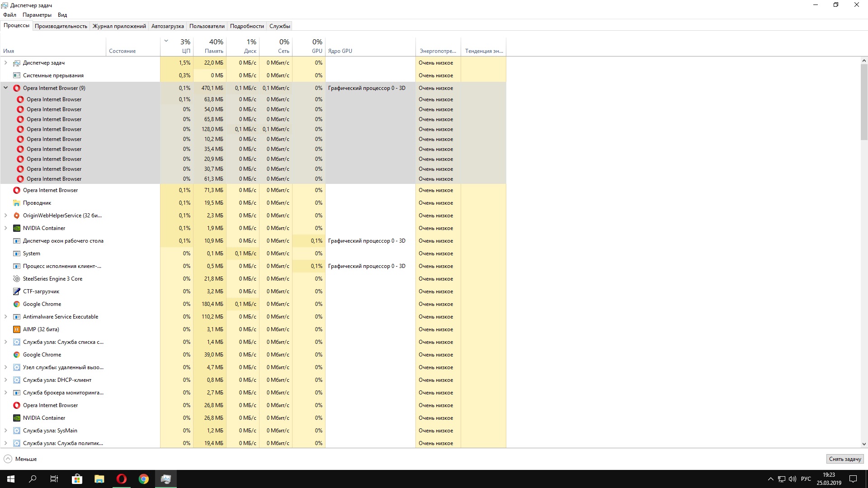The height and width of the screenshot is (488, 868).
Task: Click the Google Chrome icon with 39,0 МБ
Action: tap(17, 355)
